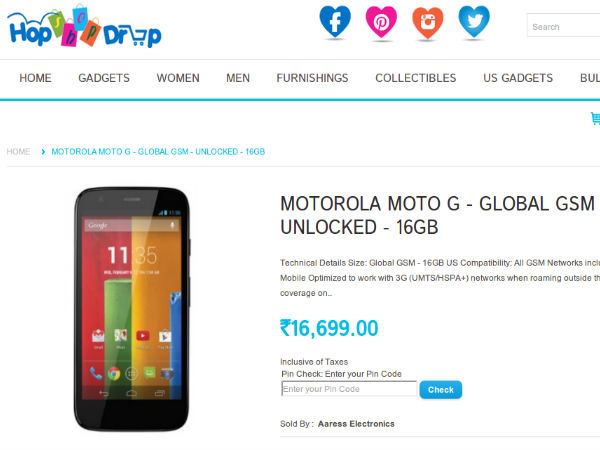Click the pin code input field
600x450 pixels.
(x=349, y=389)
